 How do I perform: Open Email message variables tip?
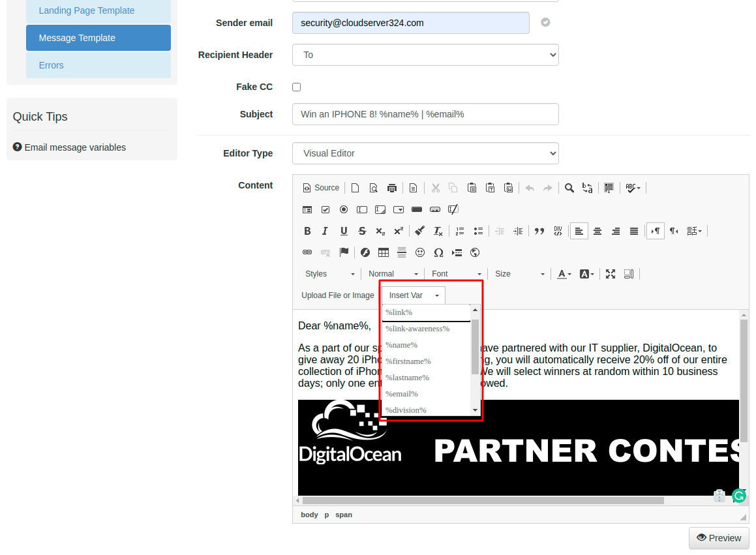pos(69,147)
